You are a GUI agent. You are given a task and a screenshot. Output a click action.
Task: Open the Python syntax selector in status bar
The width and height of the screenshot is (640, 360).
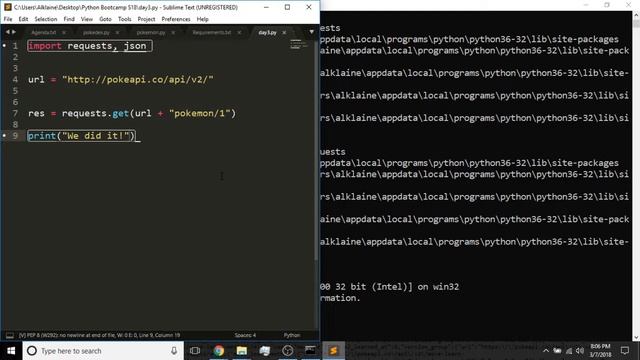[x=292, y=335]
